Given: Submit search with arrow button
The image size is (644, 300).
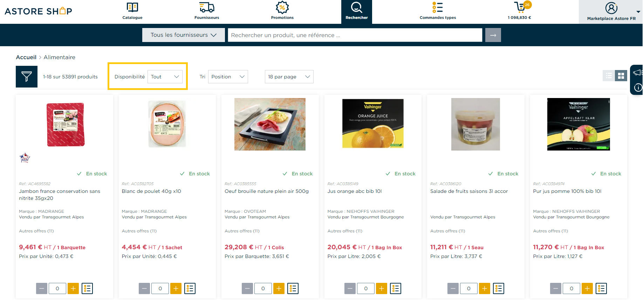Looking at the screenshot, I should tap(493, 35).
